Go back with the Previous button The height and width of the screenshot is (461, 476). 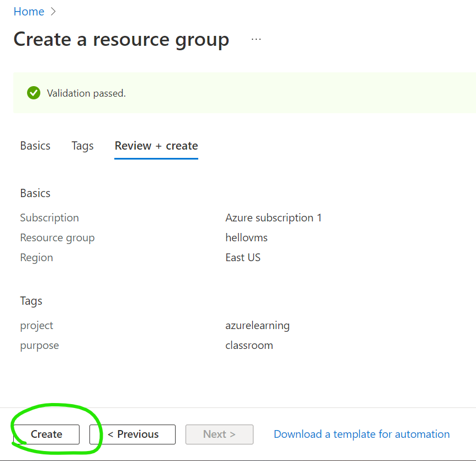[x=133, y=434]
